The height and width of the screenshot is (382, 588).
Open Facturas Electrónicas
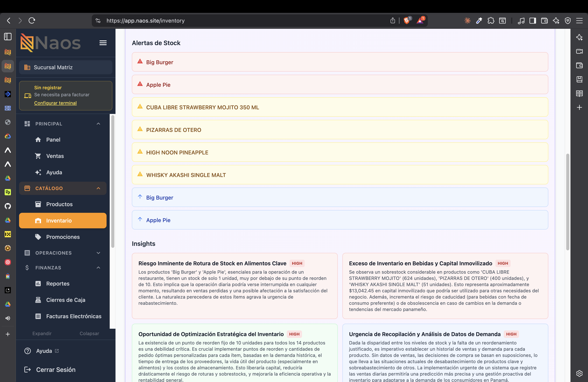(63, 316)
